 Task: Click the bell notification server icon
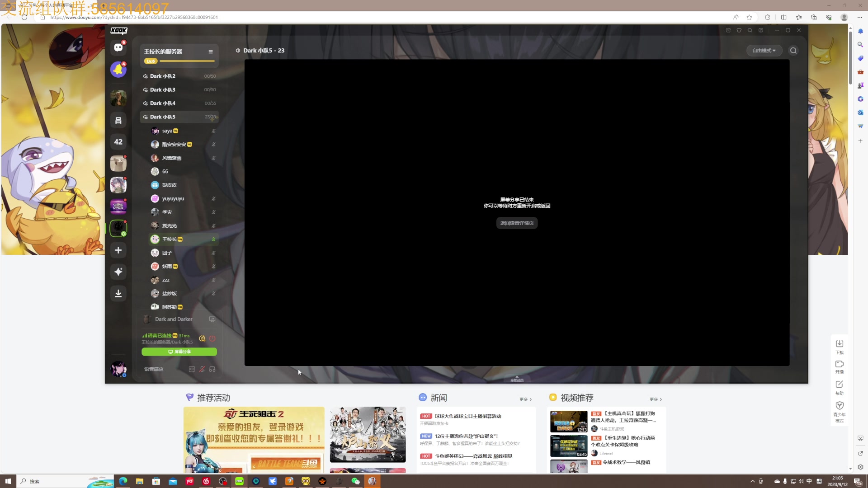click(x=118, y=70)
